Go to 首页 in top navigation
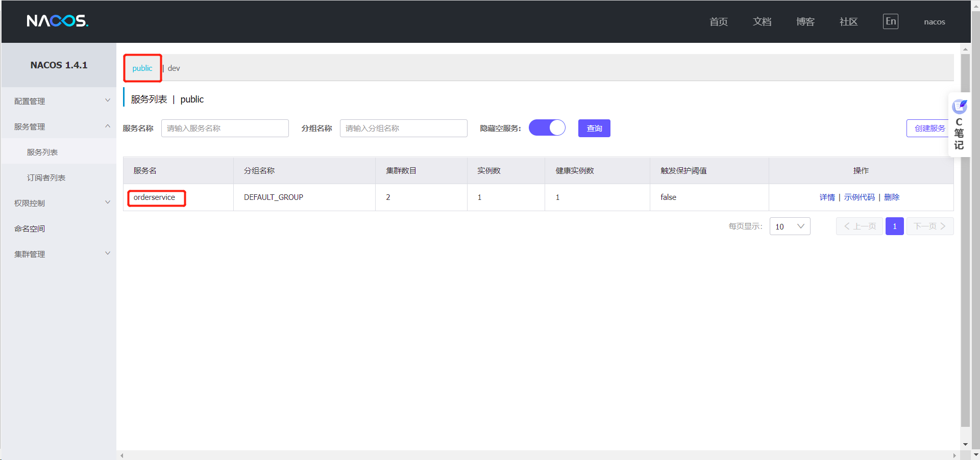Screen dimensions: 980x460 pyautogui.click(x=719, y=21)
